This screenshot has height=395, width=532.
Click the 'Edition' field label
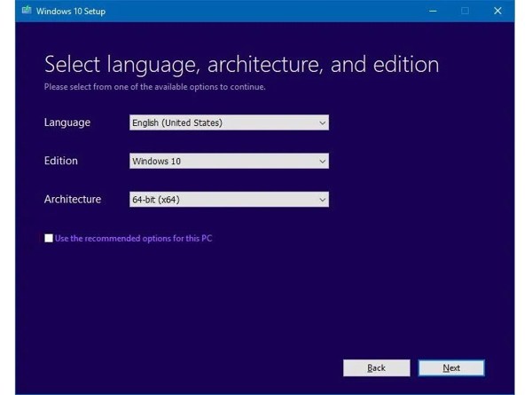tap(61, 161)
